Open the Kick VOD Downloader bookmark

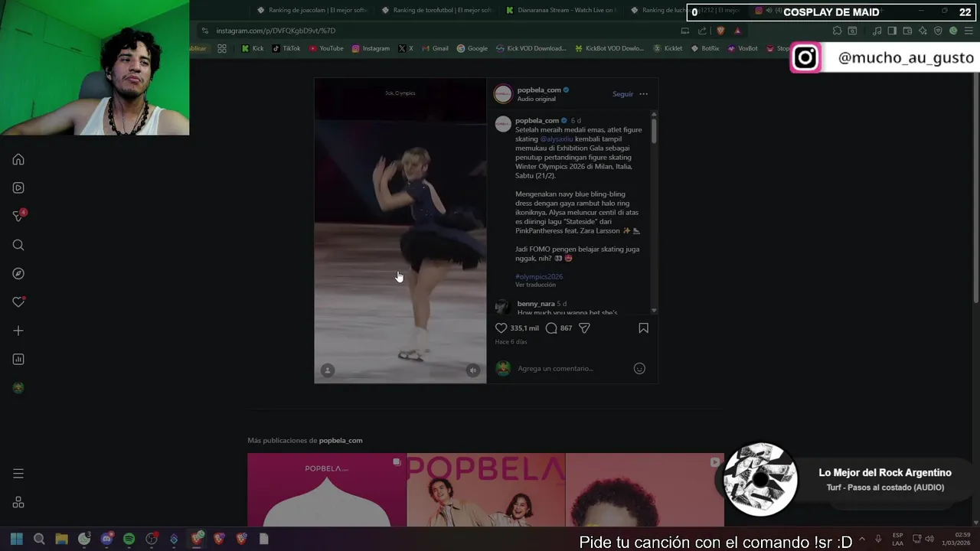531,48
